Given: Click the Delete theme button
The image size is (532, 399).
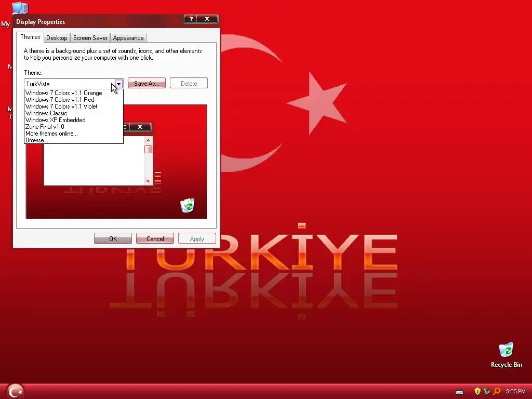Looking at the screenshot, I should point(189,84).
